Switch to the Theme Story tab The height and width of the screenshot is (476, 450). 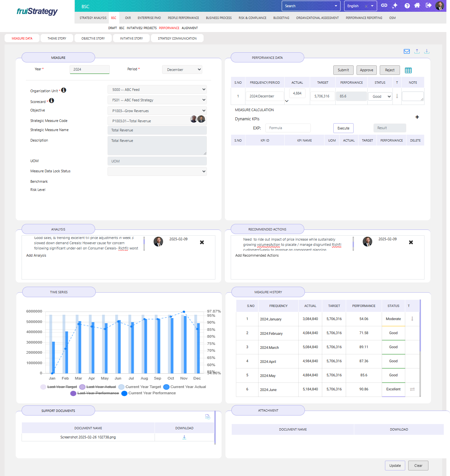point(57,39)
